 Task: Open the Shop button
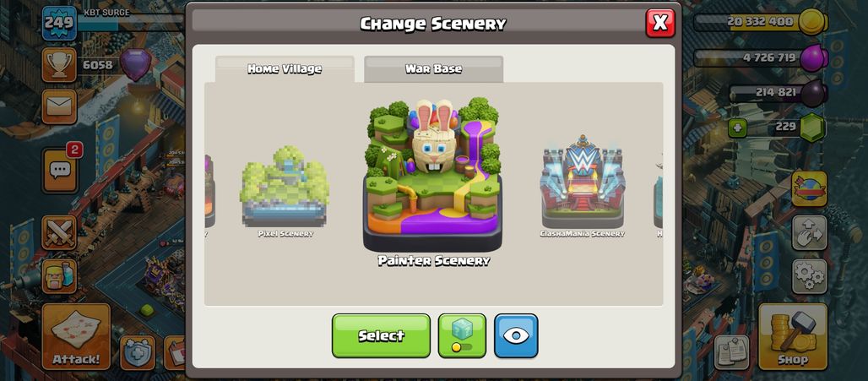click(793, 337)
